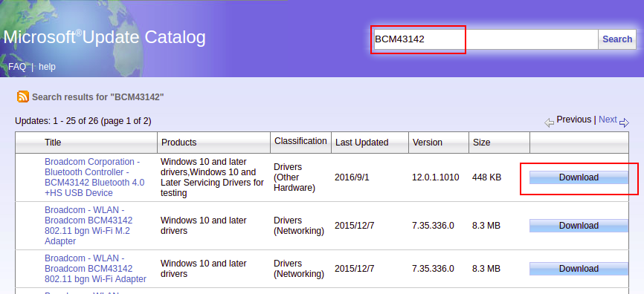Click the Next page arrow icon

pyautogui.click(x=624, y=122)
